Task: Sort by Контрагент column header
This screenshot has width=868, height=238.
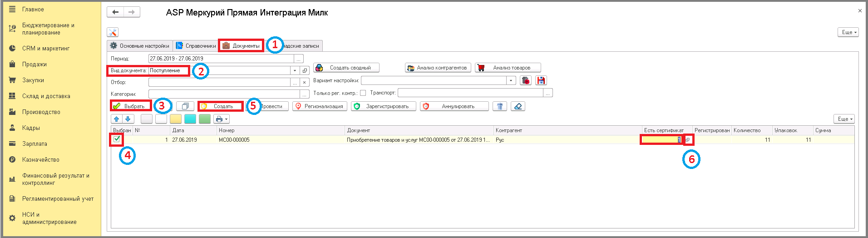Action: point(567,130)
